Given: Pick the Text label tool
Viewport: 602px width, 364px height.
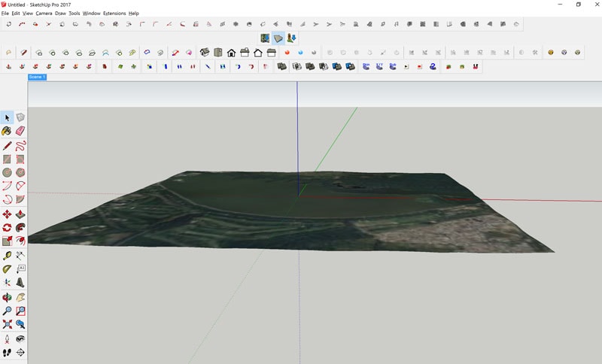Looking at the screenshot, I should [x=20, y=269].
